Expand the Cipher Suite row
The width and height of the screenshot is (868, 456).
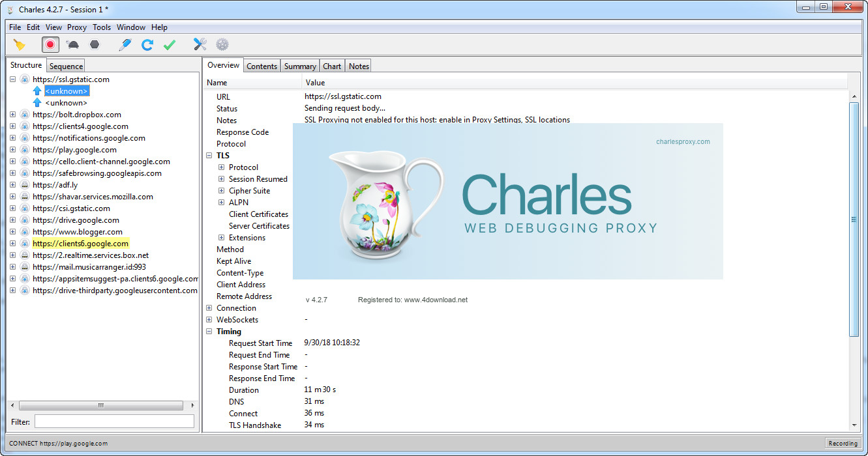coord(222,191)
